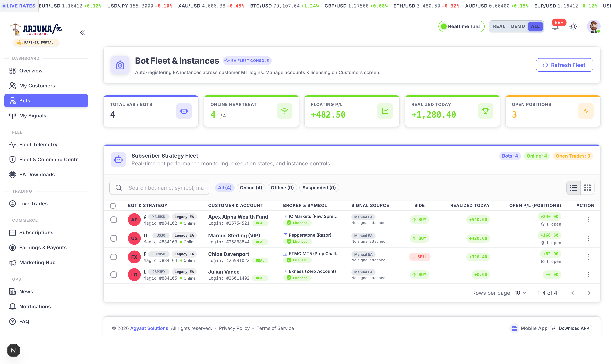This screenshot has width=611, height=364.
Task: Open user profile avatar menu
Action: (593, 26)
